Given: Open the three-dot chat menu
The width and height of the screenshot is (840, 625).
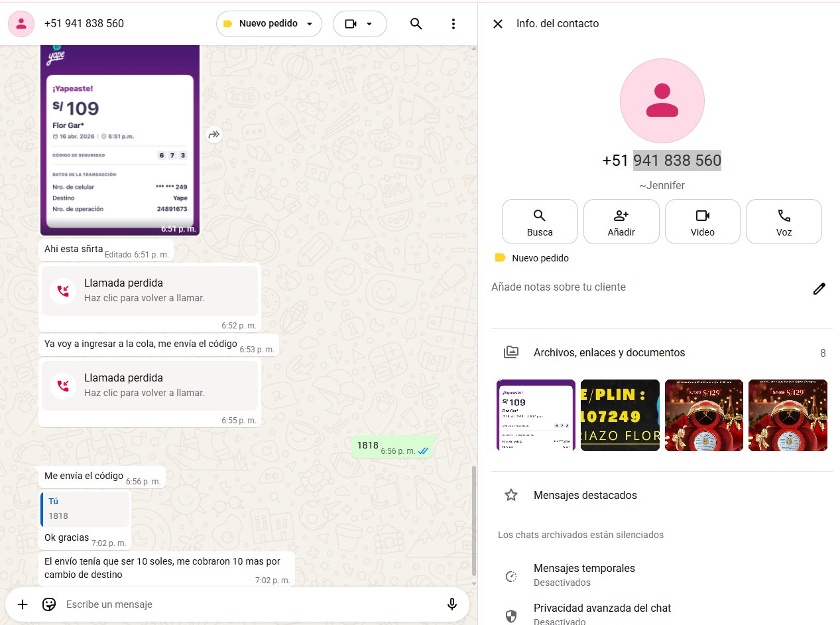Looking at the screenshot, I should tap(453, 24).
